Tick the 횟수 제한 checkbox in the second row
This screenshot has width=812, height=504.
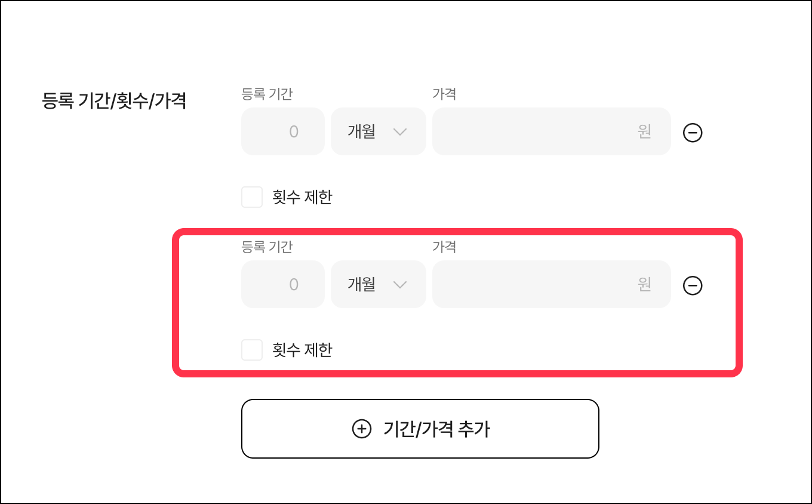pos(252,350)
